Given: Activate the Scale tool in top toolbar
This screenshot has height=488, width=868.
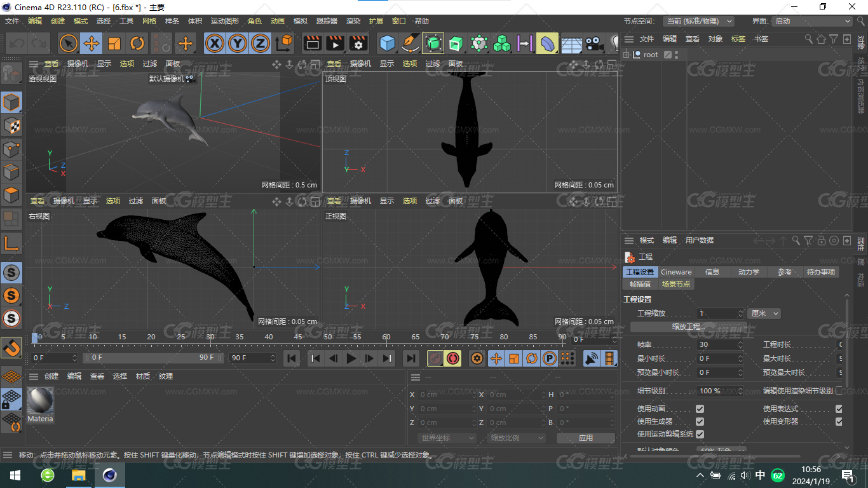Looking at the screenshot, I should tap(114, 43).
